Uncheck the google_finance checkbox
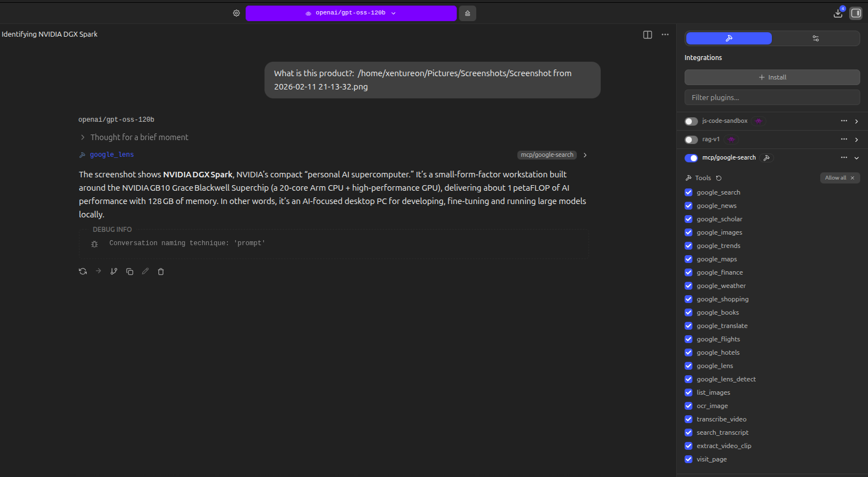Image resolution: width=868 pixels, height=477 pixels. (689, 272)
